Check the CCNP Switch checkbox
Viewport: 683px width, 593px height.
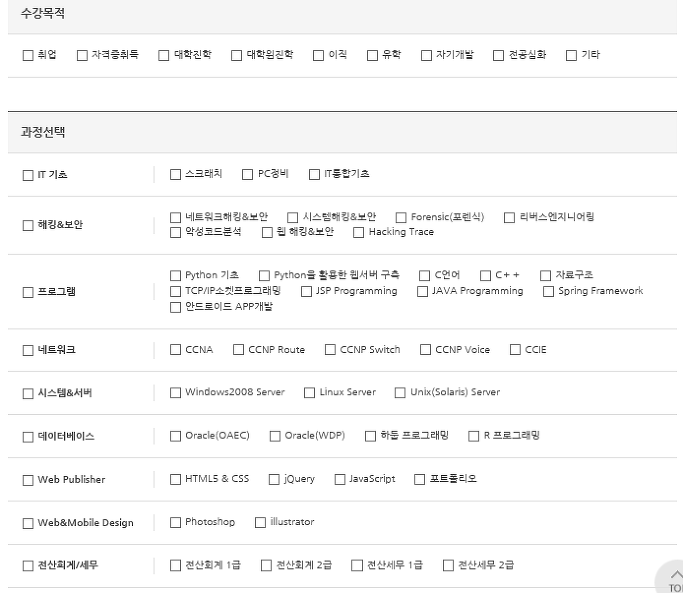pos(330,349)
